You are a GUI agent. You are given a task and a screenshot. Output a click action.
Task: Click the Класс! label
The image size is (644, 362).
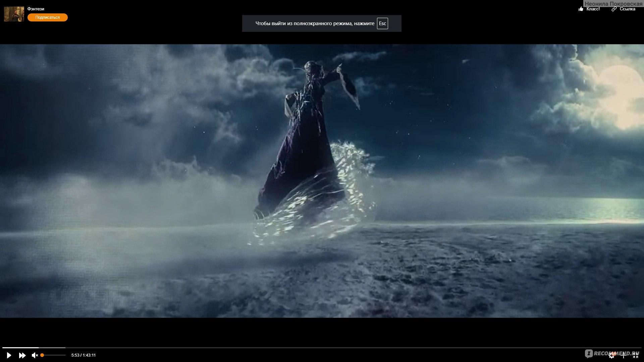click(593, 9)
